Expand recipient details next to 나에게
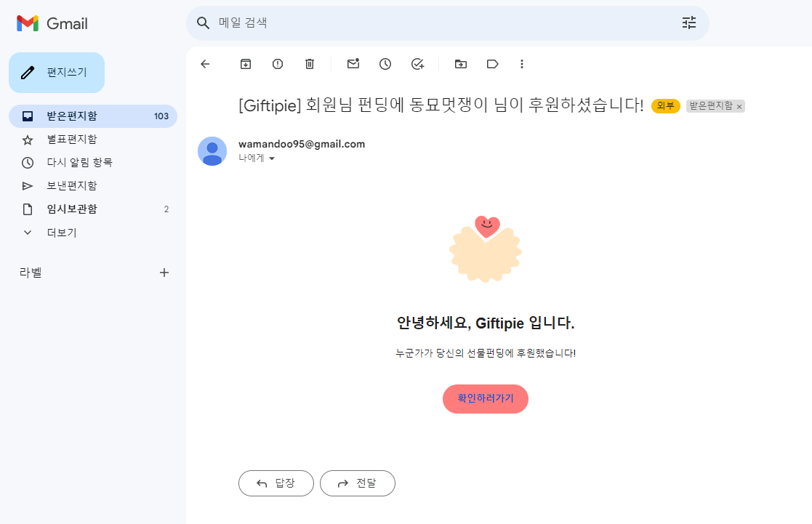812x524 pixels. 272,158
